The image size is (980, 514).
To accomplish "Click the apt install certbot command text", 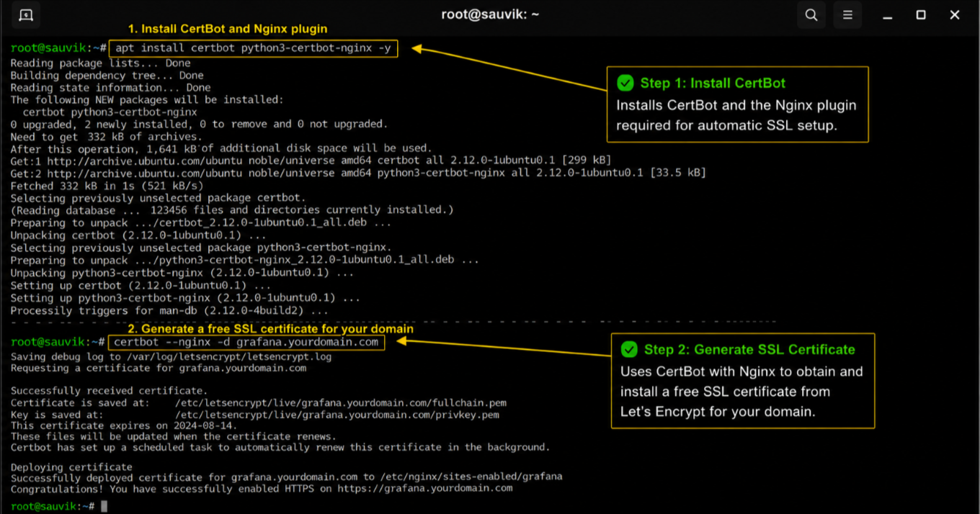I will coord(253,48).
